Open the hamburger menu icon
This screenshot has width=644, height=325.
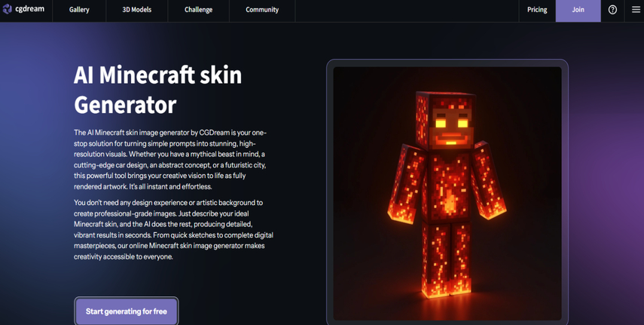(636, 10)
